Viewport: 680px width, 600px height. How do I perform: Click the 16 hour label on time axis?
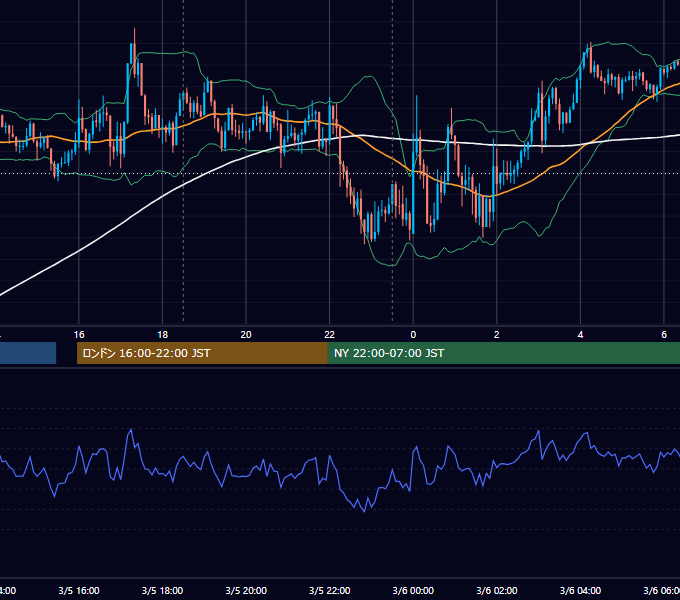[x=79, y=335]
